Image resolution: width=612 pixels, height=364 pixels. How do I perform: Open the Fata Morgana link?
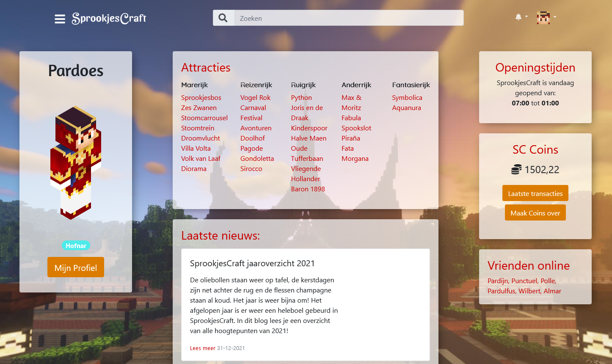tap(355, 153)
